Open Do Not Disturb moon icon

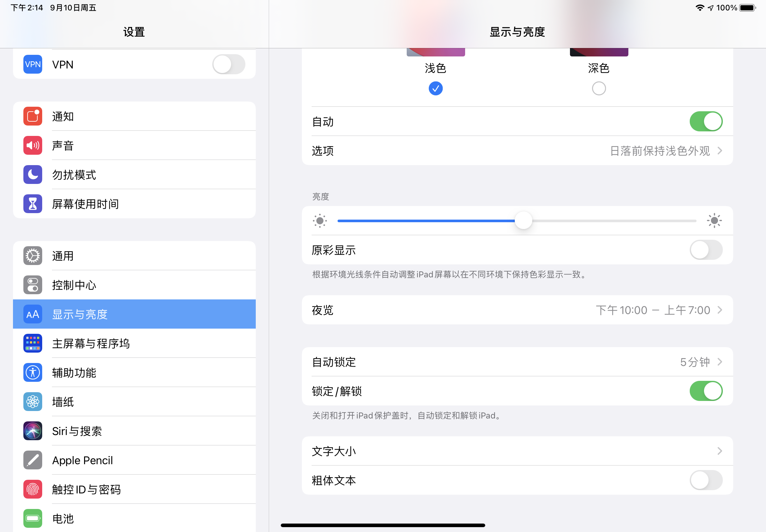tap(33, 174)
